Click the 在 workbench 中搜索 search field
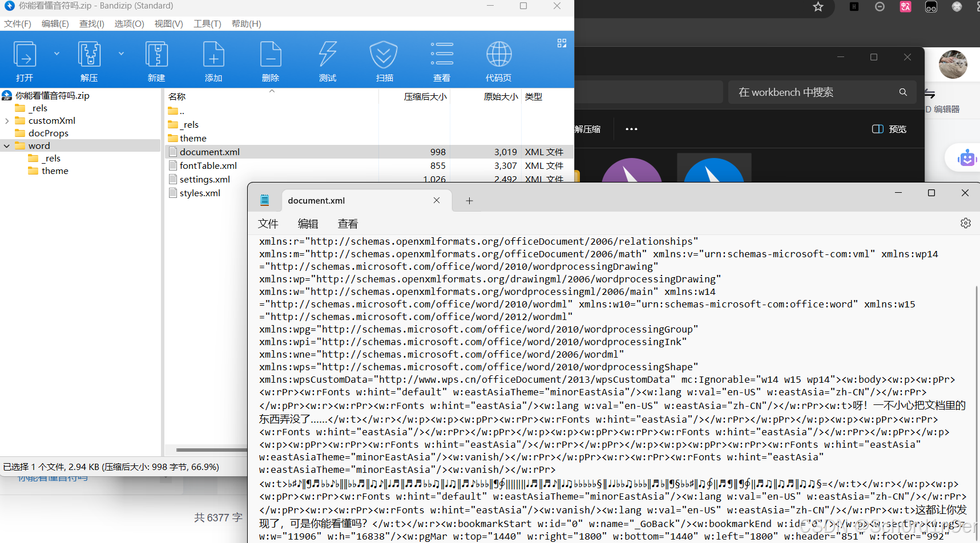Image resolution: width=980 pixels, height=543 pixels. pyautogui.click(x=822, y=92)
